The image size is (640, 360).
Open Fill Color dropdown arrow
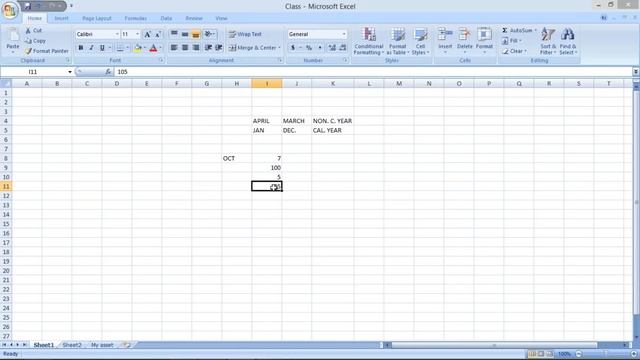pos(144,48)
